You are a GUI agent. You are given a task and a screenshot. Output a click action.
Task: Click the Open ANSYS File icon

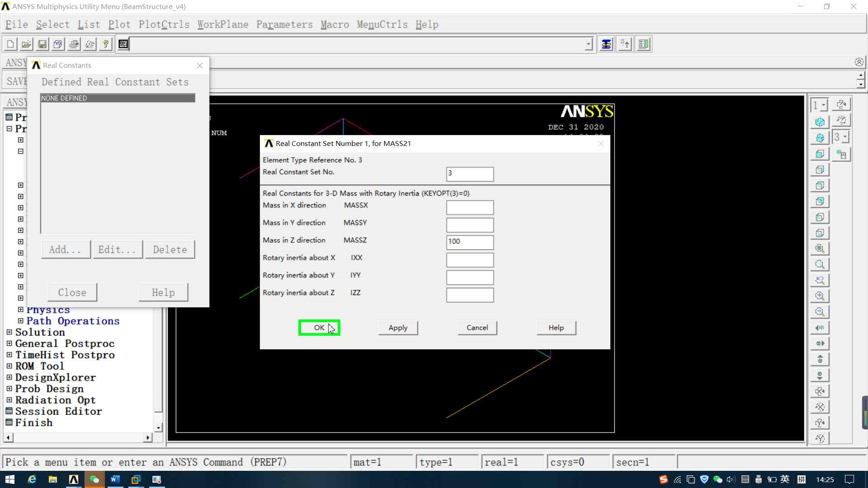pos(26,44)
